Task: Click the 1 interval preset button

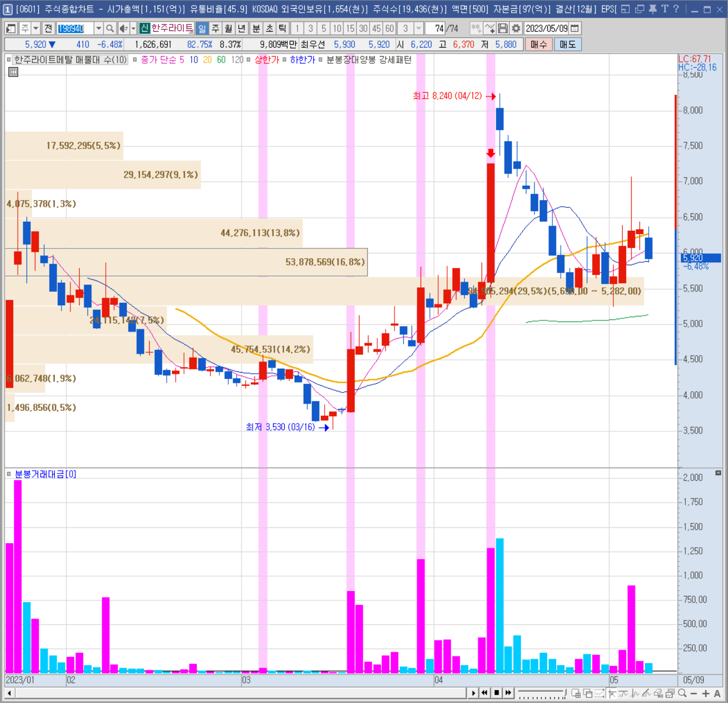Action: tap(297, 28)
